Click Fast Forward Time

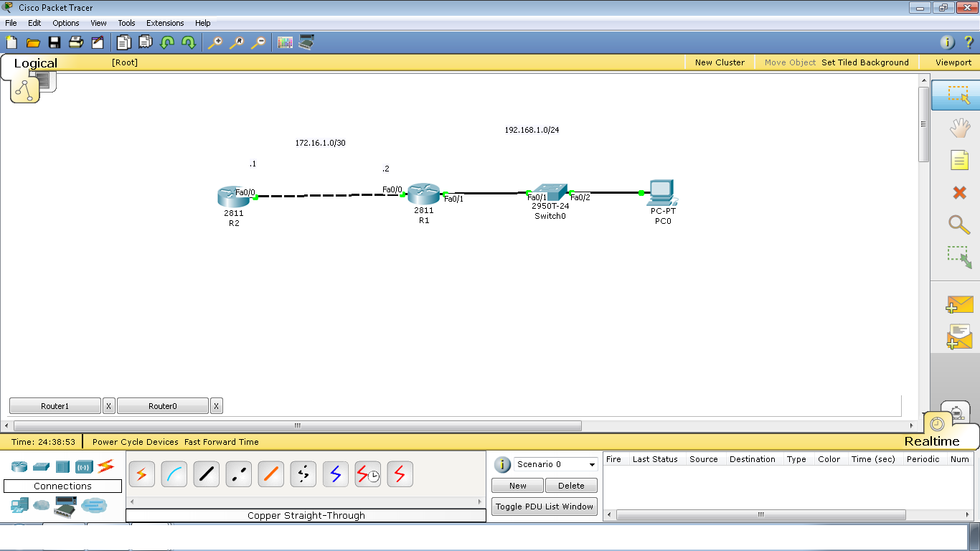point(222,442)
